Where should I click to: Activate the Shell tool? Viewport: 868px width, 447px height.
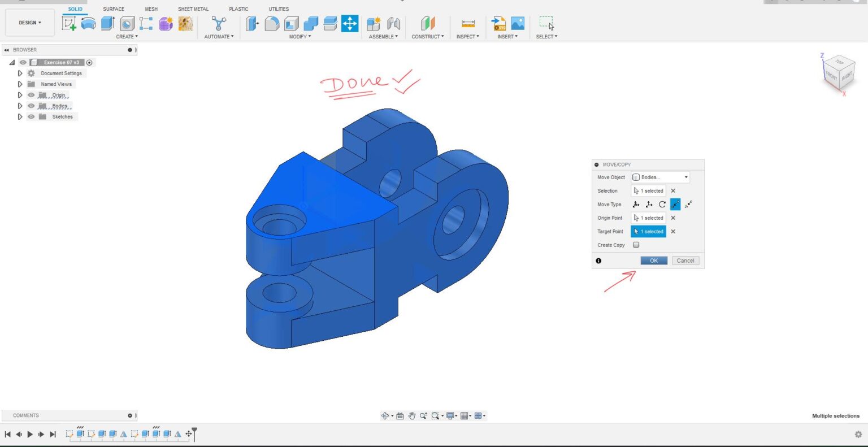point(290,23)
